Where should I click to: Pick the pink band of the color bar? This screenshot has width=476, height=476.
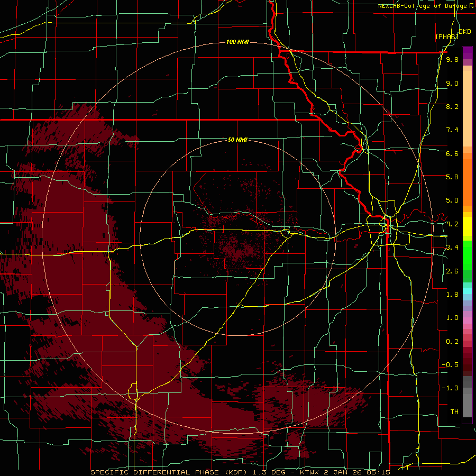click(x=467, y=321)
